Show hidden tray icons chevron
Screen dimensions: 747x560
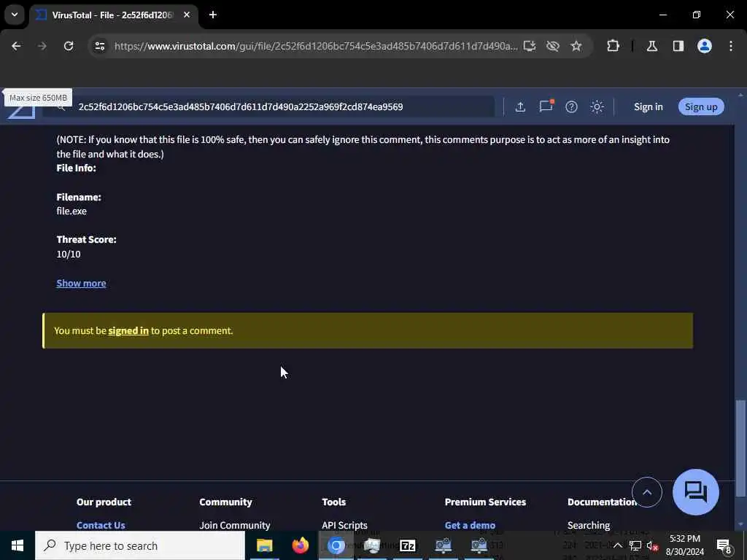coord(617,545)
